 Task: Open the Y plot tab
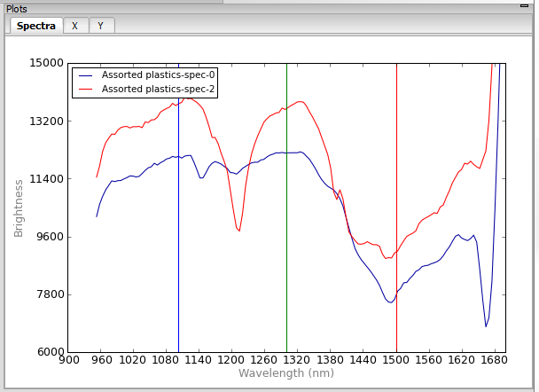[x=100, y=26]
